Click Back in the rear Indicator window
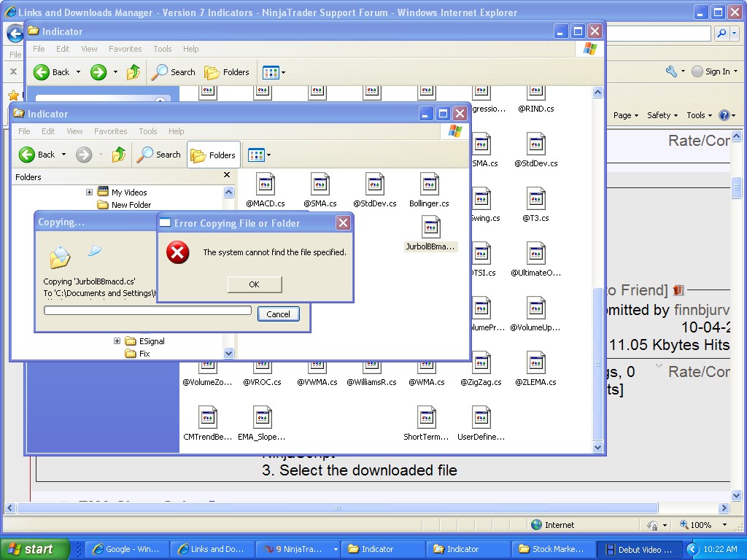The width and height of the screenshot is (747, 560). tap(52, 72)
